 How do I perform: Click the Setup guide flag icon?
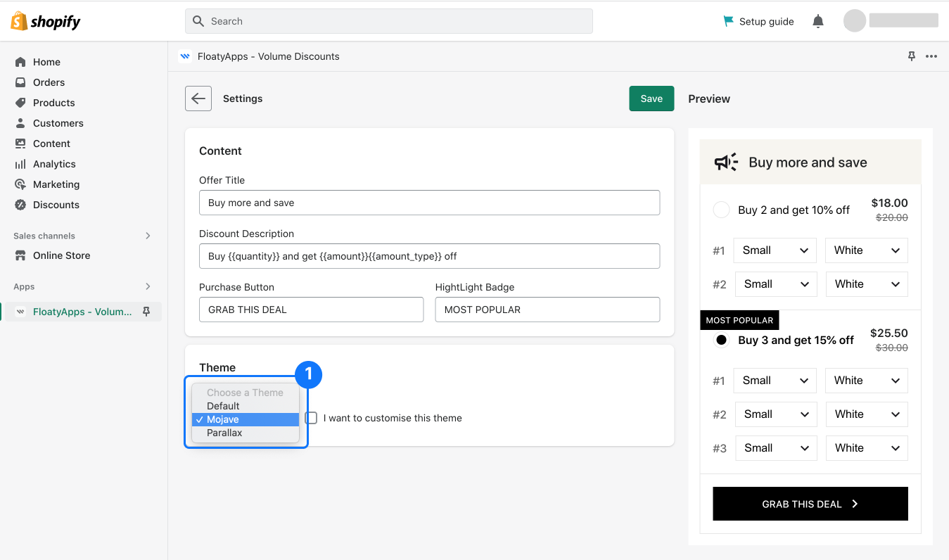[x=729, y=21]
